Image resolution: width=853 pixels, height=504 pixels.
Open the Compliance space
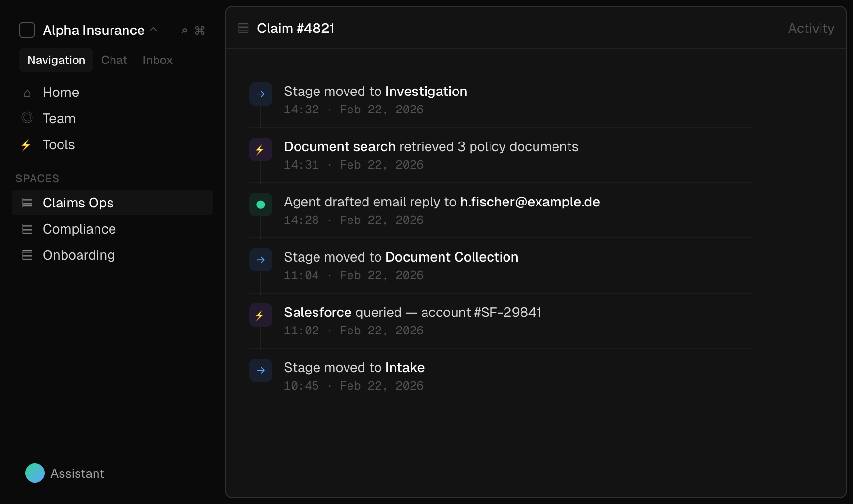click(x=79, y=229)
